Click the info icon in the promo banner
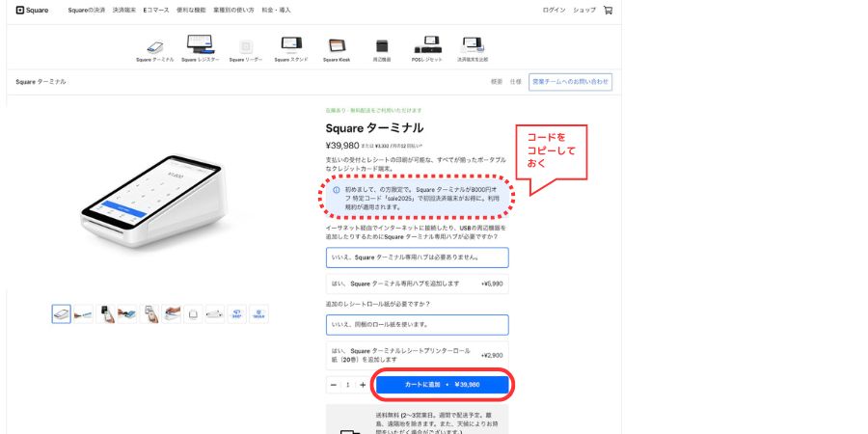This screenshot has width=868, height=434. [336, 190]
